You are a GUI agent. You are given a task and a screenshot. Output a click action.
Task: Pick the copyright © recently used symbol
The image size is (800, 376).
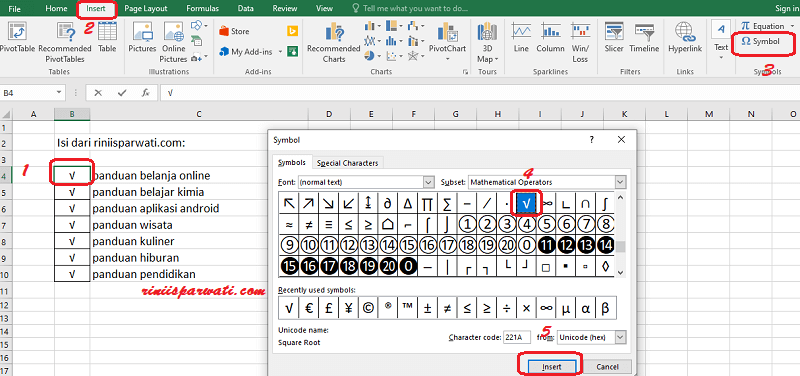(367, 308)
